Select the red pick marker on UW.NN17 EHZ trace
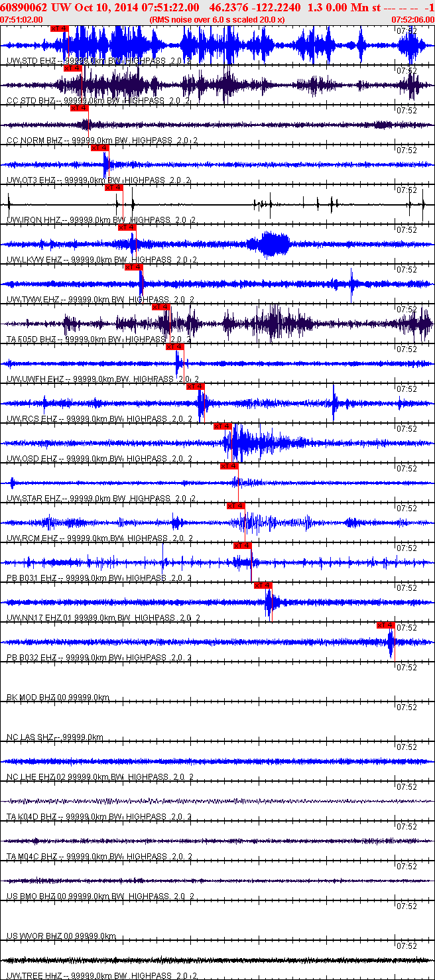Screen dimensions: 435x980 pos(263,585)
